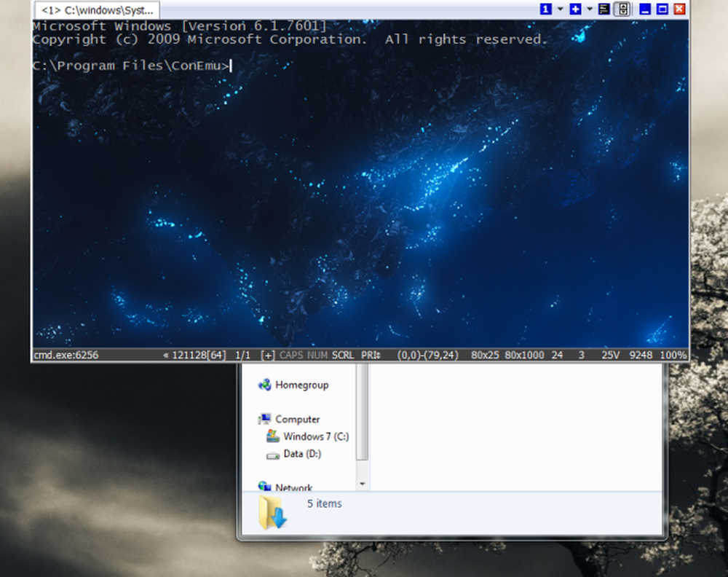Click the Homegroup icon in Explorer
Image resolution: width=728 pixels, height=577 pixels.
tap(265, 385)
